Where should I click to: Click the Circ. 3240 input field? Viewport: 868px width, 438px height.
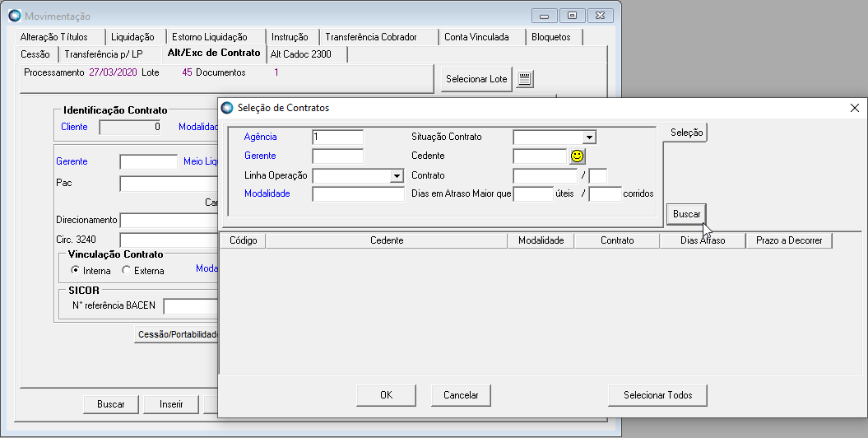point(169,240)
